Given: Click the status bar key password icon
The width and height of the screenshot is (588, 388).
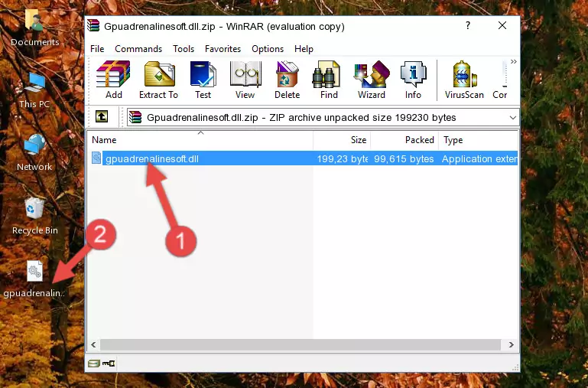Looking at the screenshot, I should 109,364.
